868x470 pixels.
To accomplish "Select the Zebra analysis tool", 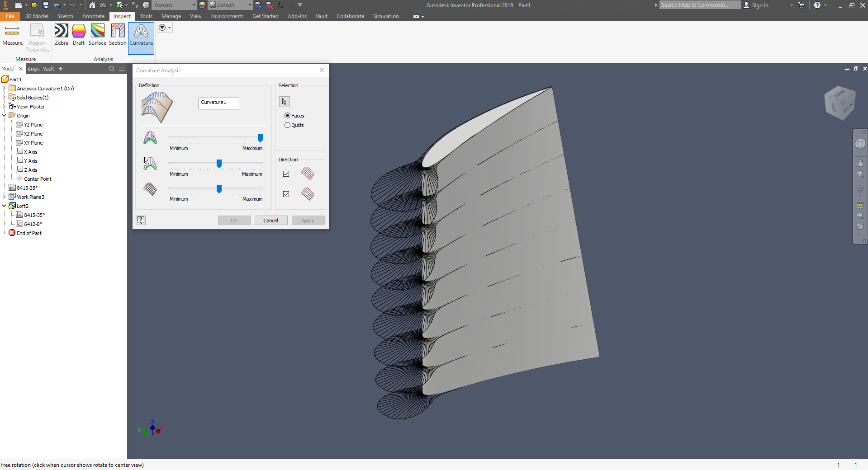I will [61, 35].
